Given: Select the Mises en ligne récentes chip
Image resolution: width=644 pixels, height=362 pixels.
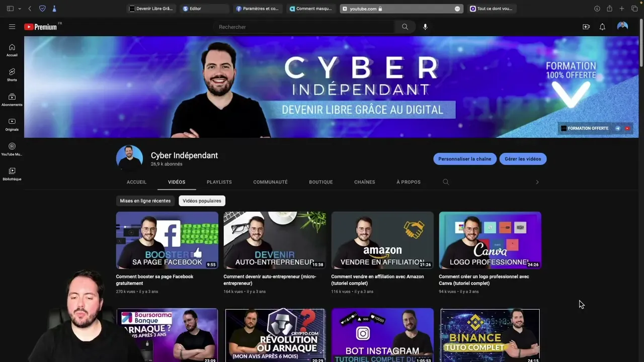Looking at the screenshot, I should click(x=145, y=201).
